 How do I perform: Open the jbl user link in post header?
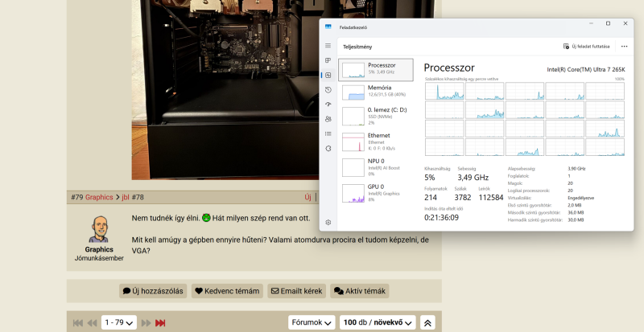[x=126, y=198]
